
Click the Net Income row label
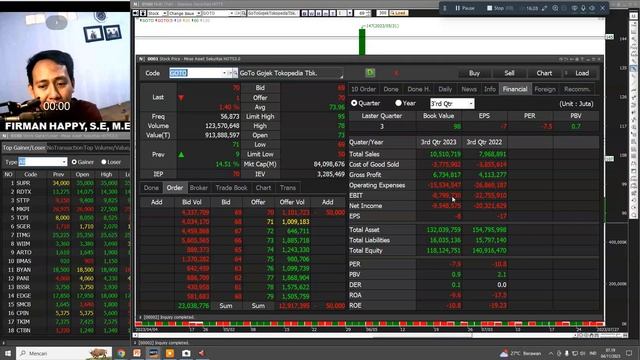[x=365, y=206]
